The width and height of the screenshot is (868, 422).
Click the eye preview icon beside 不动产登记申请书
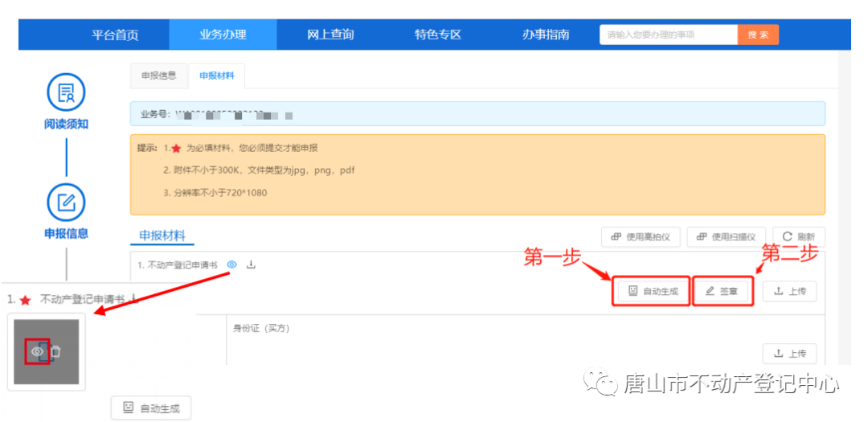(x=231, y=264)
